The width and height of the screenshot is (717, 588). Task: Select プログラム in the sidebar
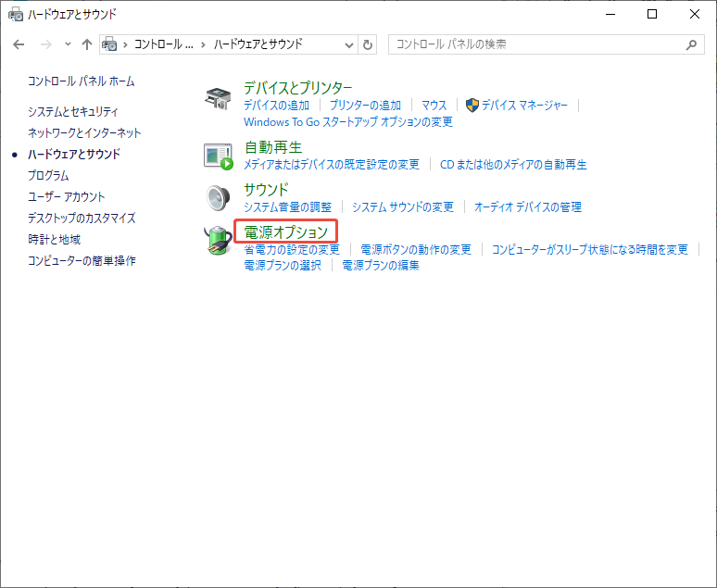click(x=48, y=175)
